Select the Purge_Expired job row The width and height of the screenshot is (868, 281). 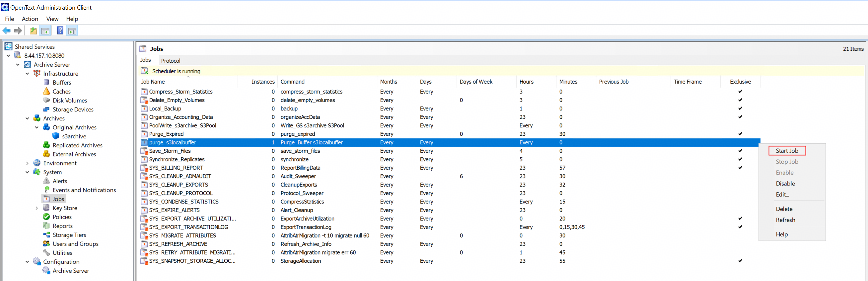pos(450,134)
